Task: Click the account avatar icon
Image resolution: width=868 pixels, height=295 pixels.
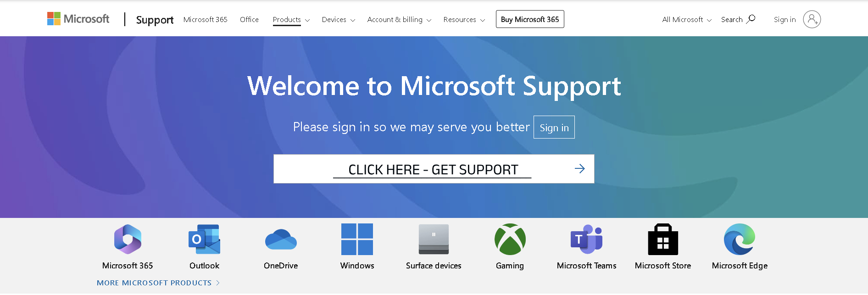Action: 812,19
